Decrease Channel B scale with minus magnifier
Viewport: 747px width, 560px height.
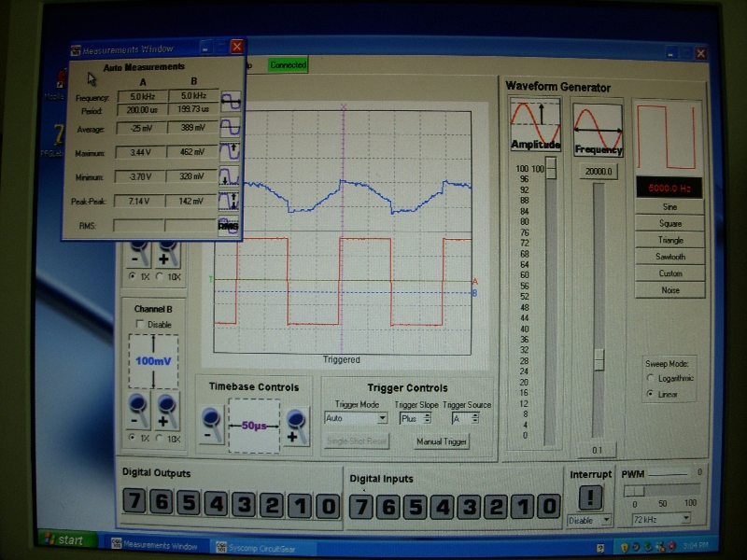(x=139, y=412)
